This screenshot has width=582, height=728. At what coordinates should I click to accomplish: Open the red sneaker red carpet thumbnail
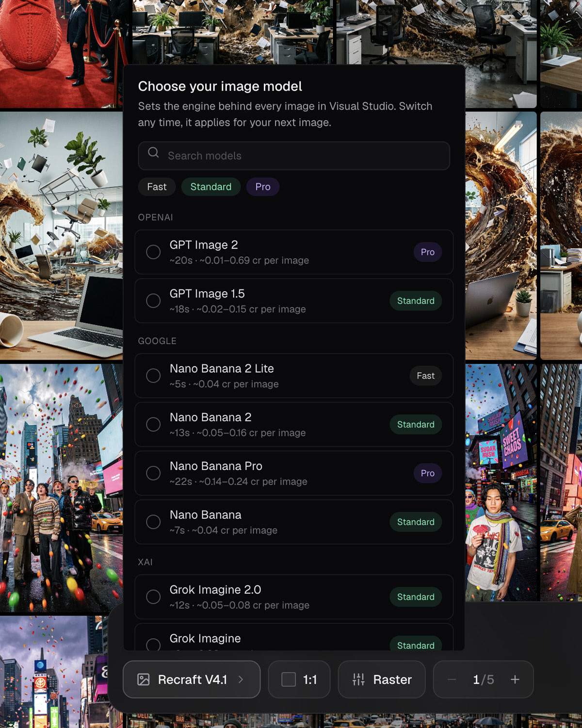[x=61, y=53]
